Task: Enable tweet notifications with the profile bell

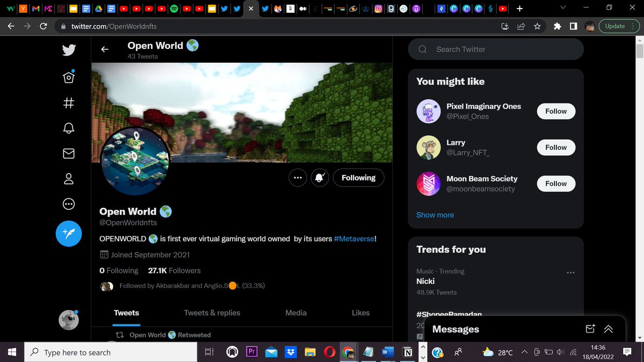Action: point(320,178)
